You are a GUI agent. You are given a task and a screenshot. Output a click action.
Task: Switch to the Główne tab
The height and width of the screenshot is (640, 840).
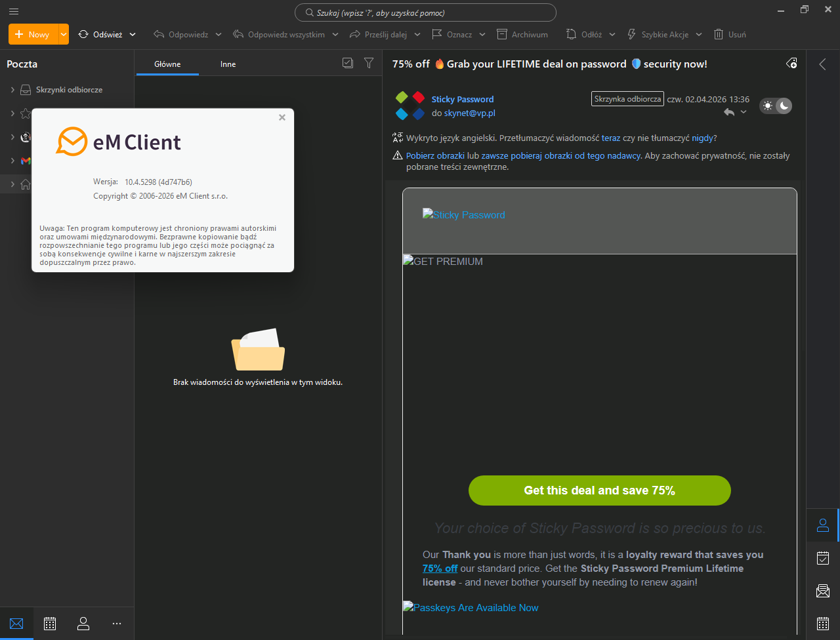click(x=167, y=64)
